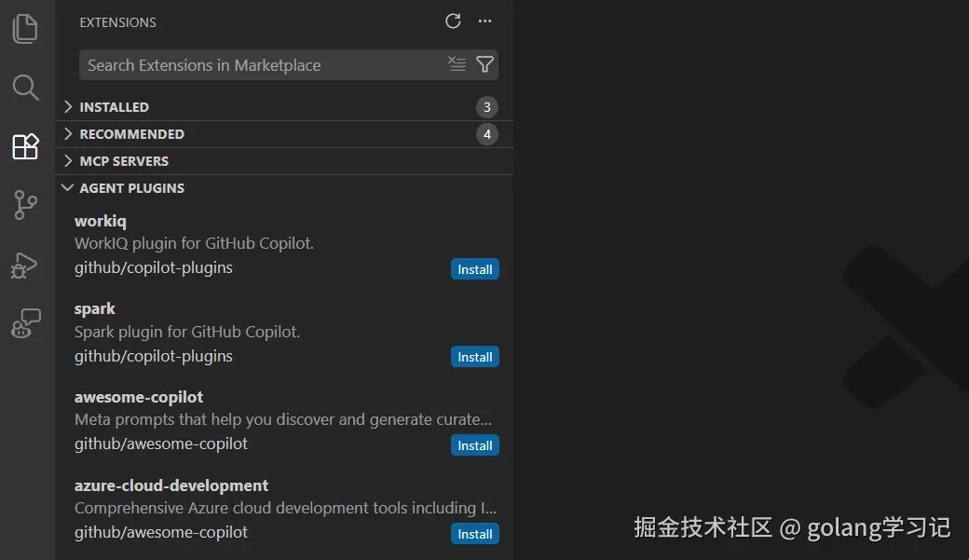Click 'Spark plugin for GitHub Copilot.' description

click(x=187, y=332)
